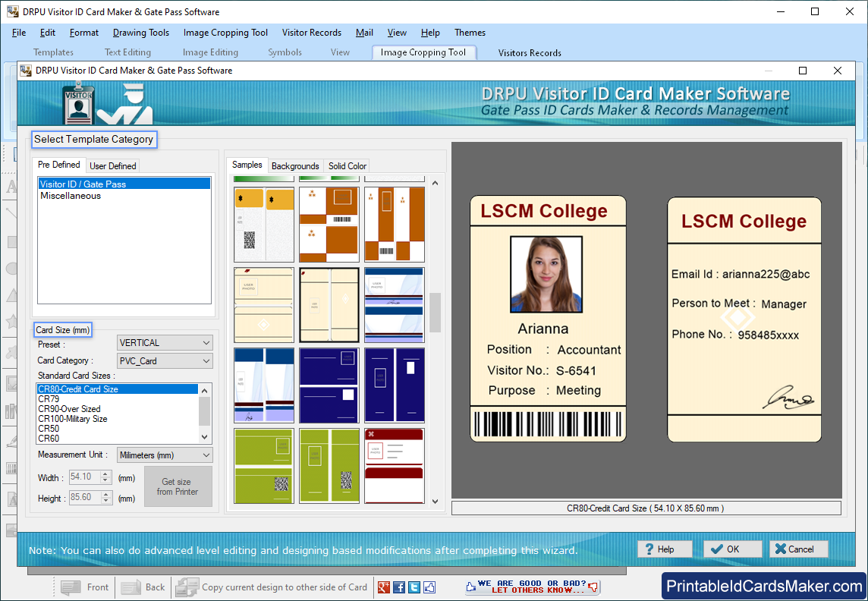The width and height of the screenshot is (868, 601).
Task: Open Card Category dropdown showing PVC_Card
Action: pos(165,360)
